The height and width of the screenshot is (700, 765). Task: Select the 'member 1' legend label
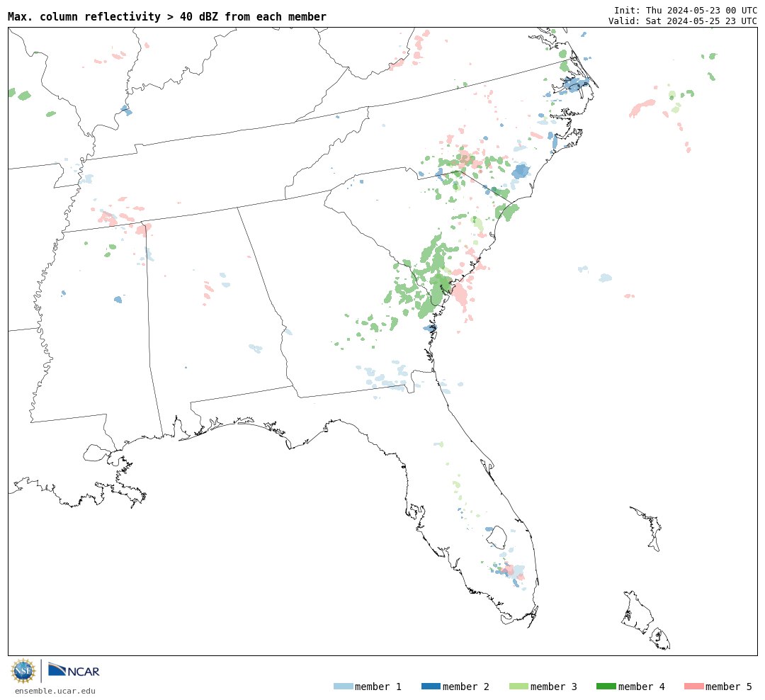point(378,687)
